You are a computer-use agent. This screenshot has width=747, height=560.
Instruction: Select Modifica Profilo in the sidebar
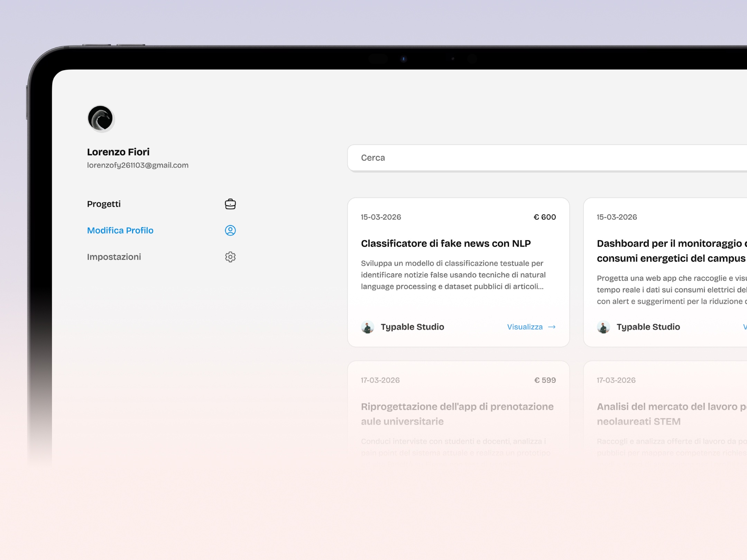[120, 230]
